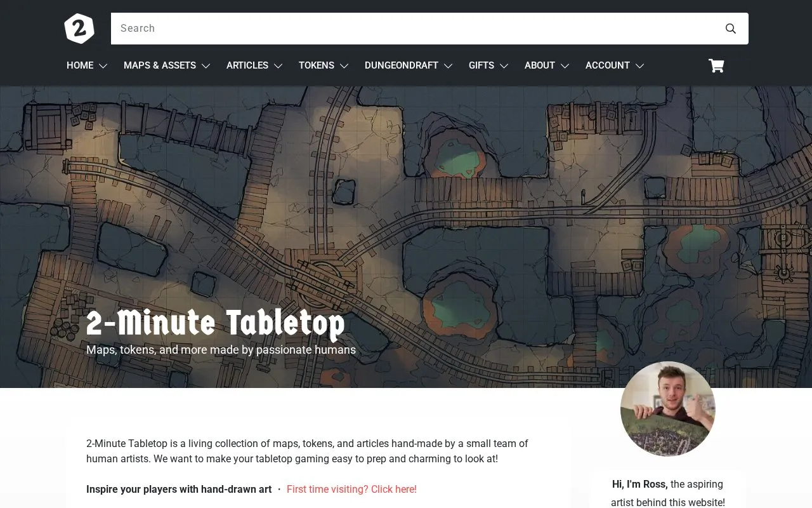
Task: Follow the 'First time visiting? Click here!' link
Action: [351, 489]
